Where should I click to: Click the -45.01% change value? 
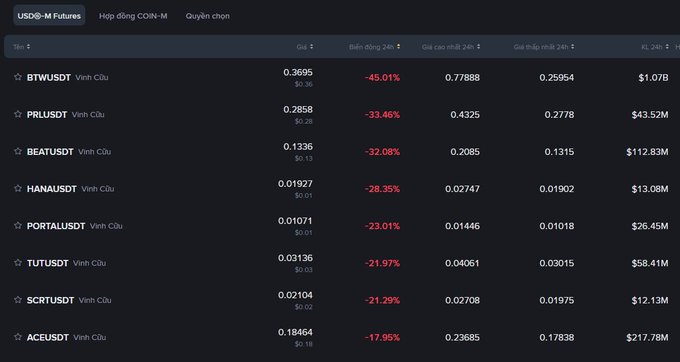pos(382,78)
